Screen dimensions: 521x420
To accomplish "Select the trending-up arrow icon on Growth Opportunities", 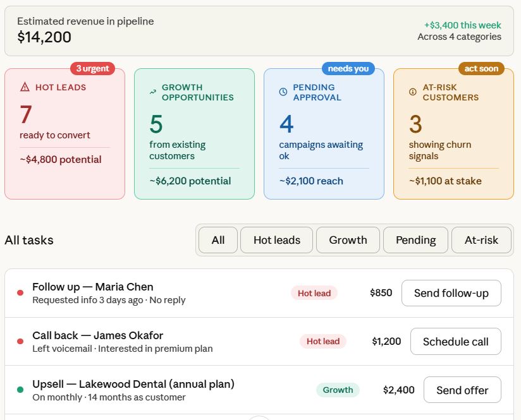I will [x=152, y=91].
